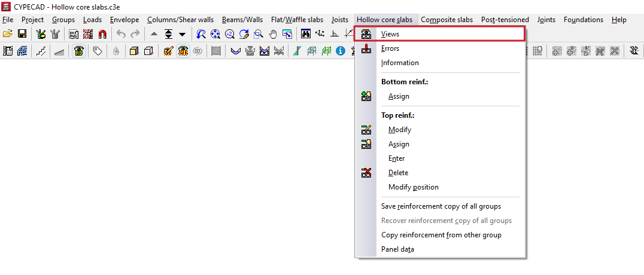Toggle the highlighted reinforcement views toolbar icon
This screenshot has height=275, width=644.
(183, 51)
